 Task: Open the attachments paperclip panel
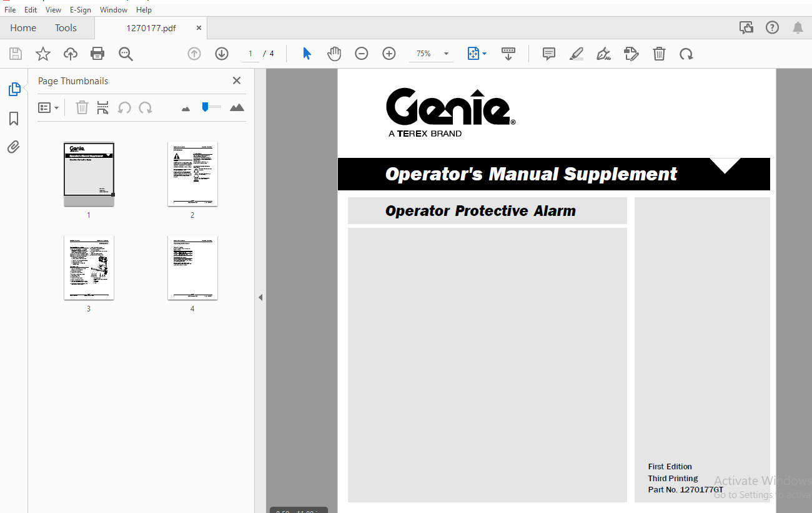point(14,147)
